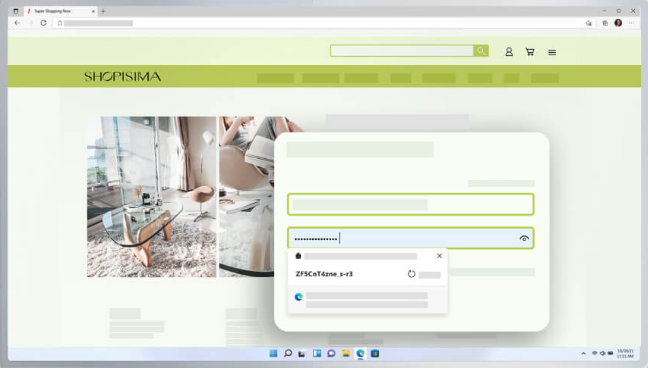The image size is (648, 368).
Task: Click the browser address bar
Action: [318, 23]
